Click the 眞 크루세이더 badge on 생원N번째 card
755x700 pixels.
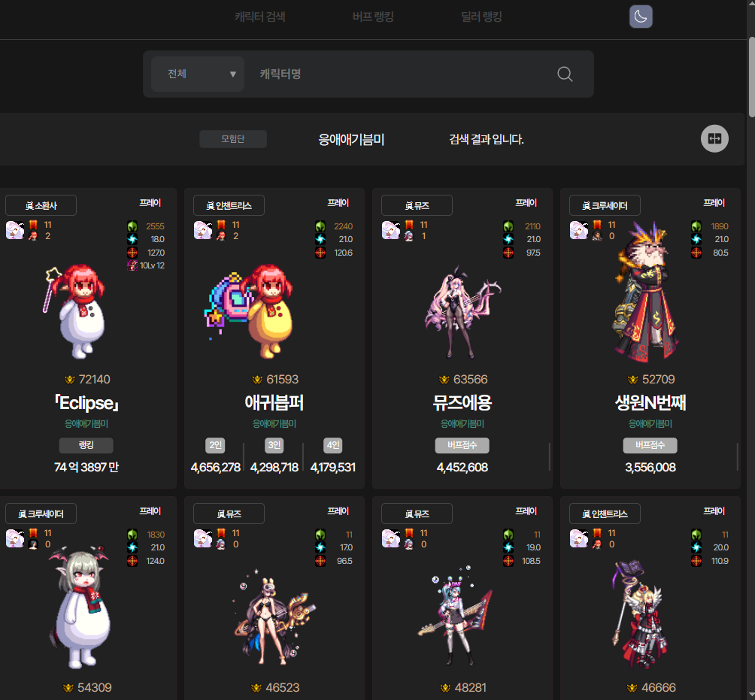(x=605, y=205)
